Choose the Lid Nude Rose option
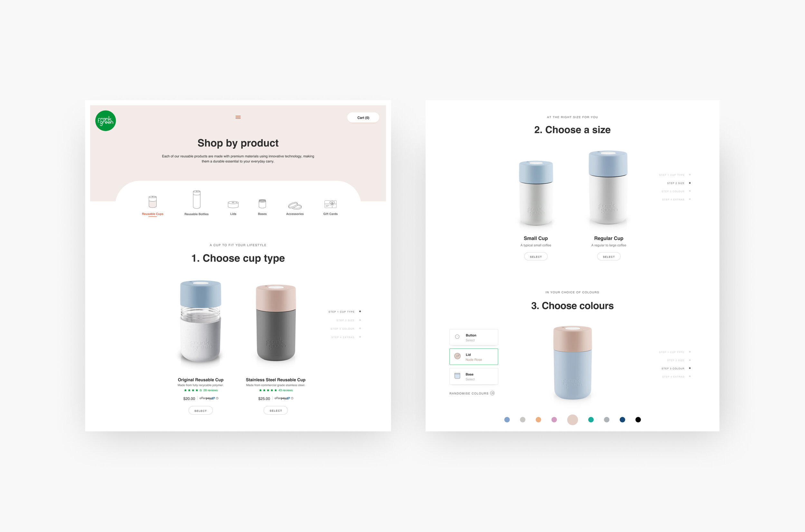This screenshot has height=532, width=805. (474, 356)
